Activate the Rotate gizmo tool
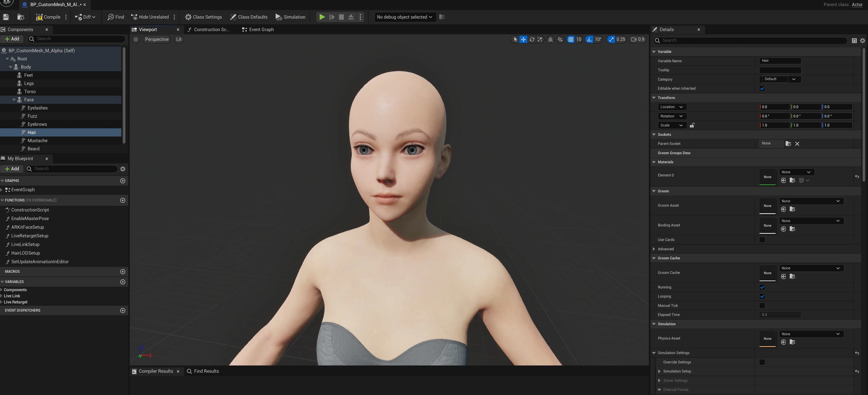Screen dimensions: 868x395 pyautogui.click(x=532, y=40)
